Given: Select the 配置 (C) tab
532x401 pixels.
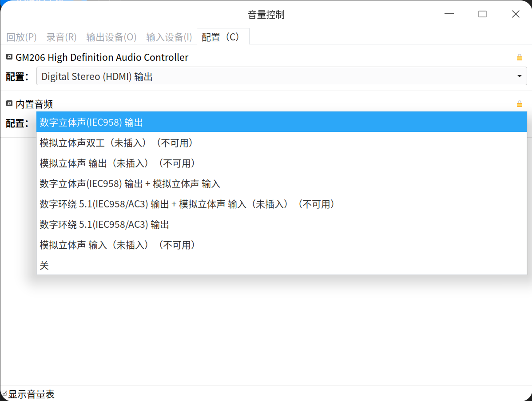Looking at the screenshot, I should tap(223, 37).
